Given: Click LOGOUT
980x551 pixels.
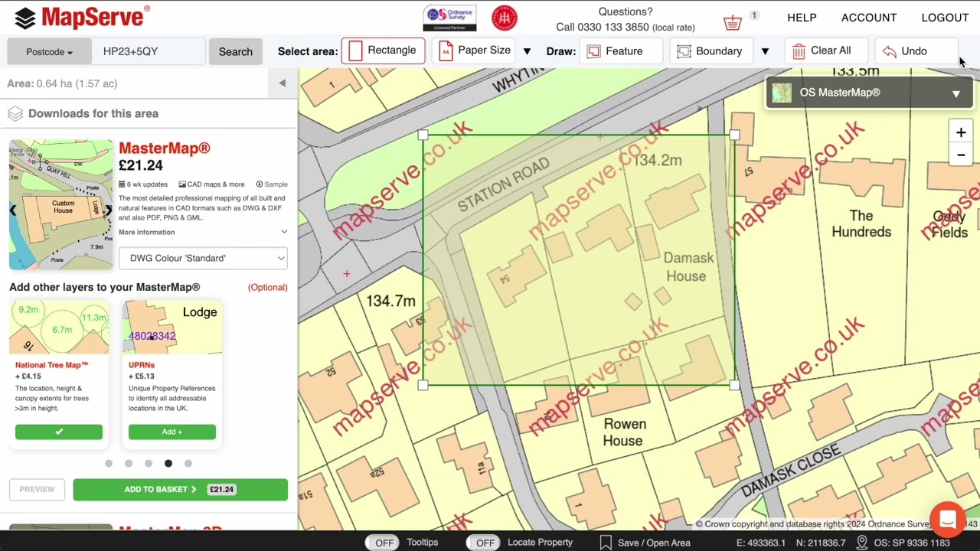Looking at the screenshot, I should [x=945, y=18].
